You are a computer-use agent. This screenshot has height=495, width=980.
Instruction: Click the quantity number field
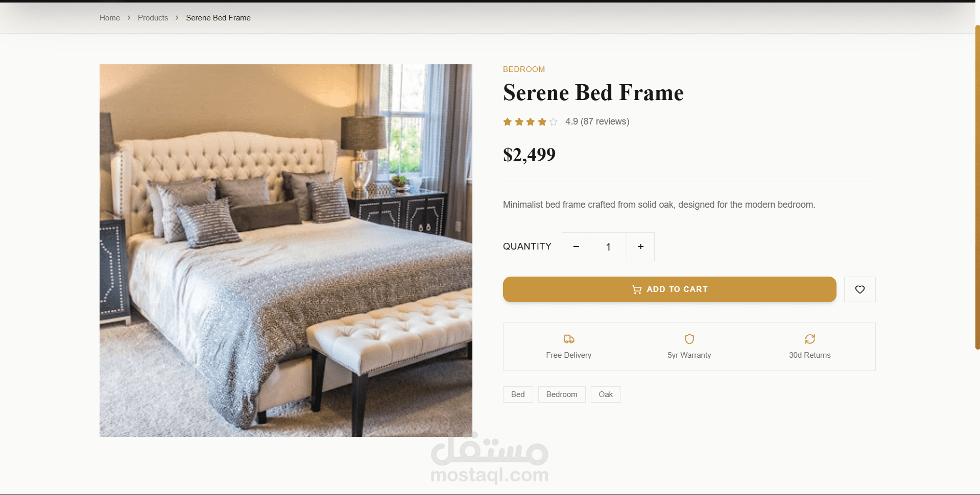pyautogui.click(x=608, y=246)
